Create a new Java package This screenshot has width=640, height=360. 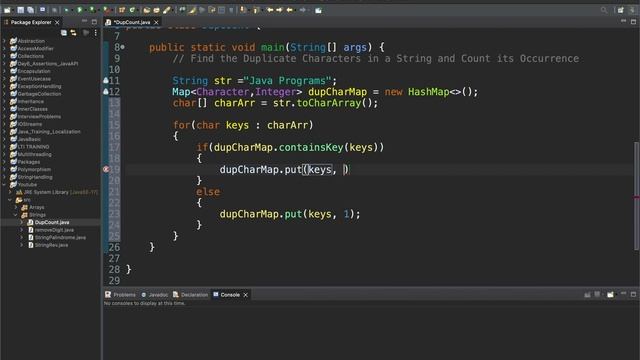tap(122, 10)
